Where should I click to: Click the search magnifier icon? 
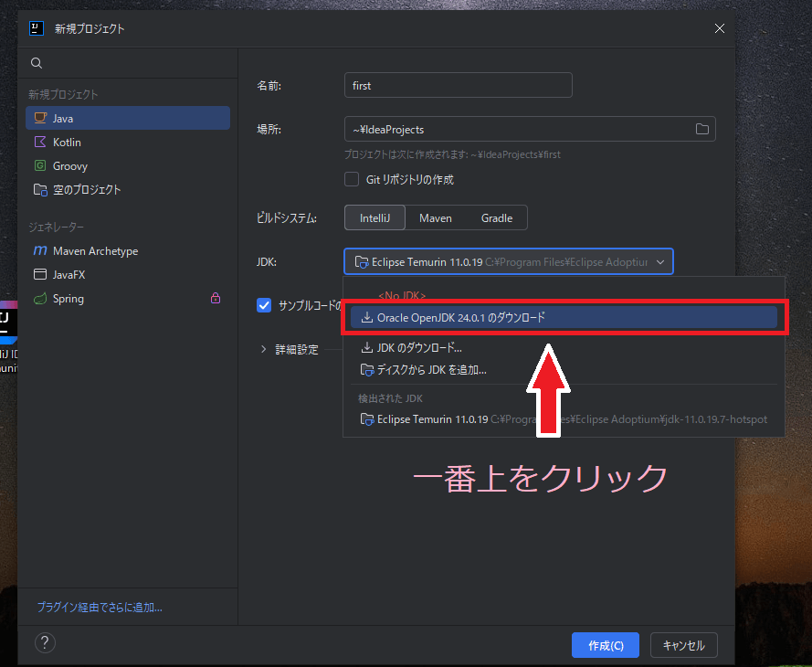point(37,63)
